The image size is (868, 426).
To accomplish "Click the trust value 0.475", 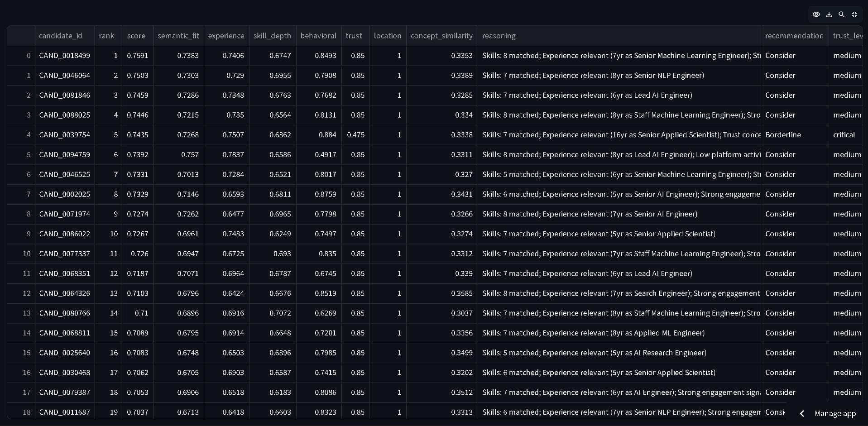I will pyautogui.click(x=355, y=135).
